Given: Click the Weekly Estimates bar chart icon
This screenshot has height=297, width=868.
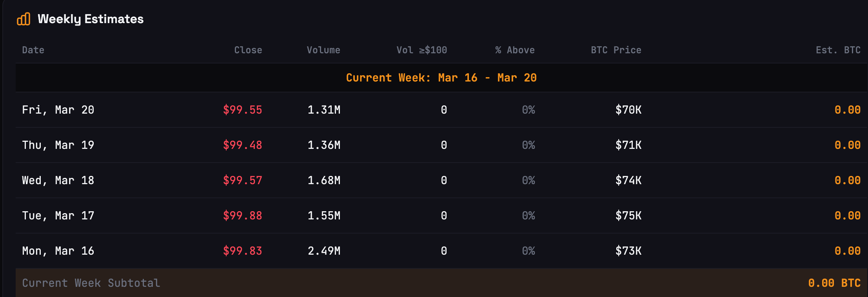Looking at the screenshot, I should [x=24, y=19].
